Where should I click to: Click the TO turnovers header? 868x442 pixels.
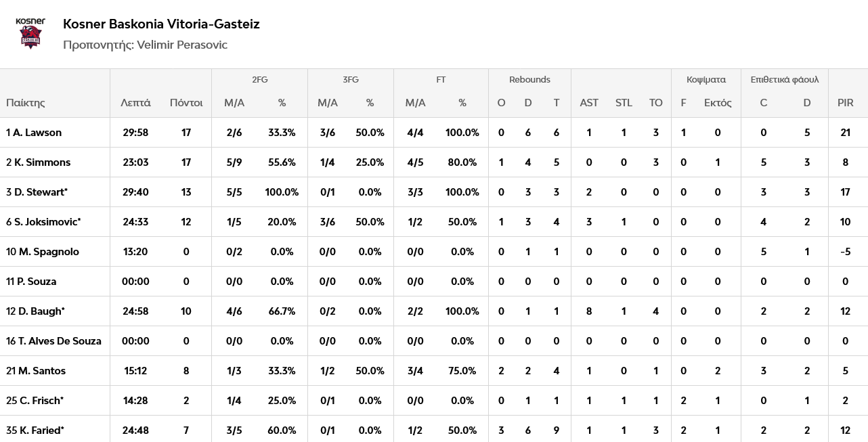(655, 103)
